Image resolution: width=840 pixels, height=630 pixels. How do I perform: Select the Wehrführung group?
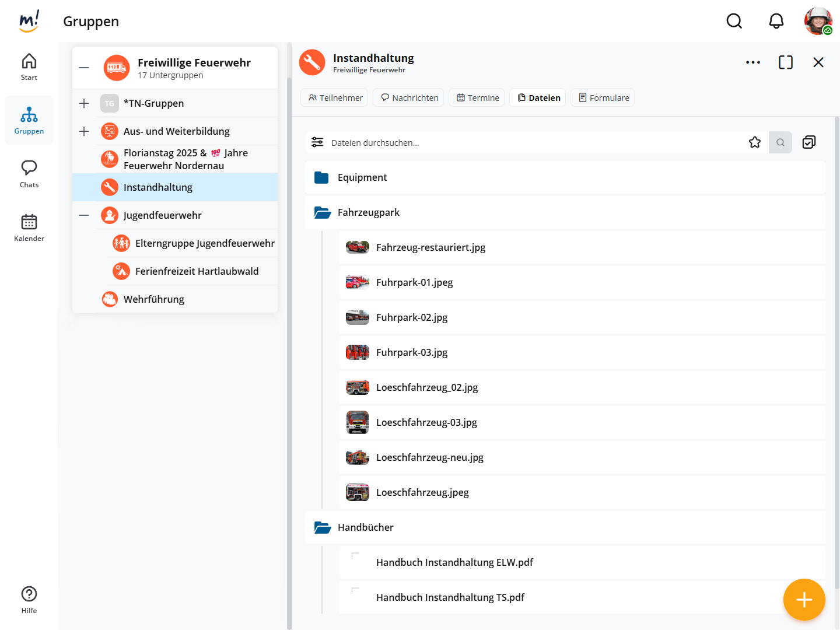coord(154,299)
